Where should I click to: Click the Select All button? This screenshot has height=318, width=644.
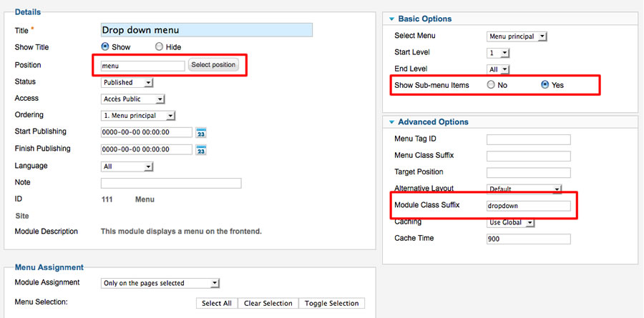(217, 303)
